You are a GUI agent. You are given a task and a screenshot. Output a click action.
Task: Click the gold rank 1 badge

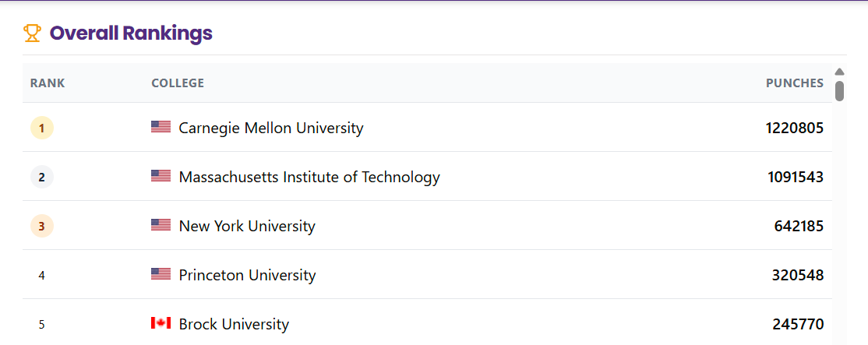pyautogui.click(x=42, y=128)
